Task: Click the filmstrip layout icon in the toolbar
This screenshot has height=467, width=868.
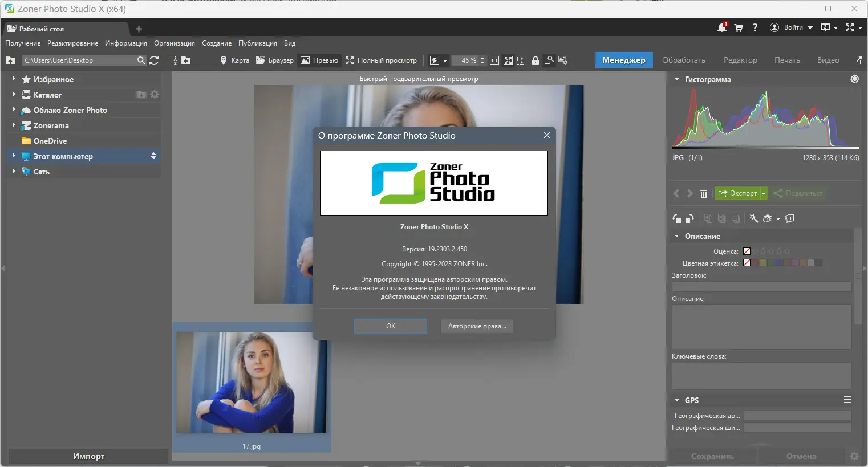Action: [x=522, y=60]
